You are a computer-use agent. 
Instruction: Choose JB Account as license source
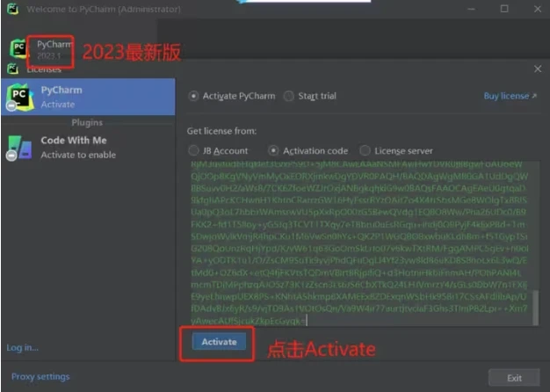pos(193,151)
